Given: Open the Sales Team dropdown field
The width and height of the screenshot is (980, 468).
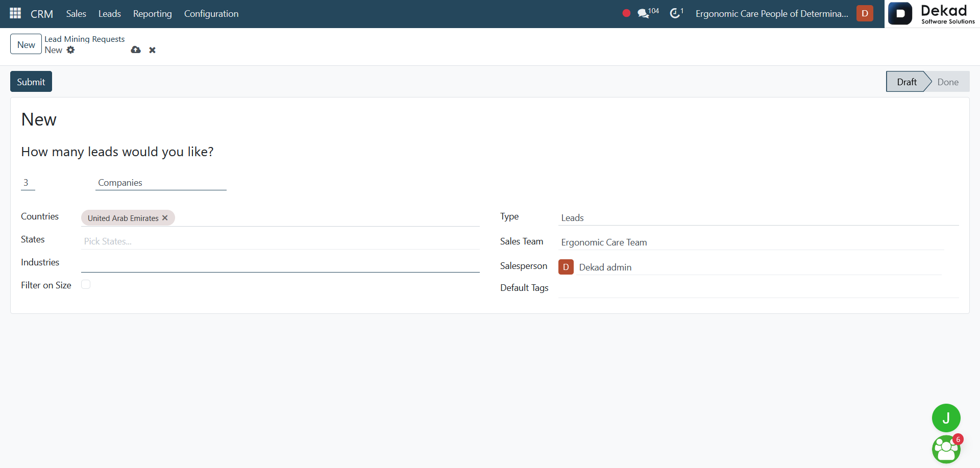Looking at the screenshot, I should 751,242.
